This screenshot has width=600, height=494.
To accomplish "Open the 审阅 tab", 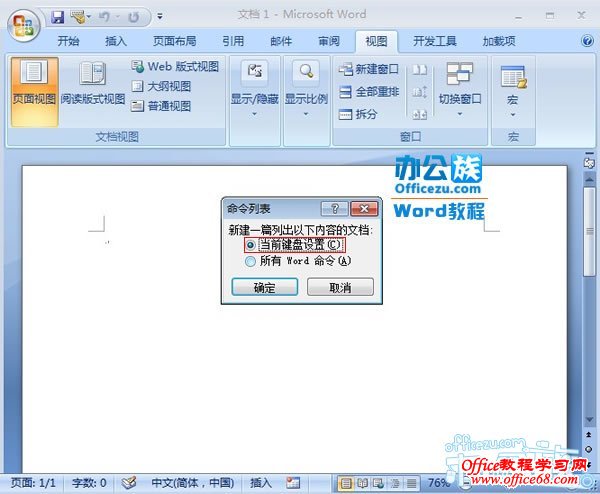I will click(329, 41).
